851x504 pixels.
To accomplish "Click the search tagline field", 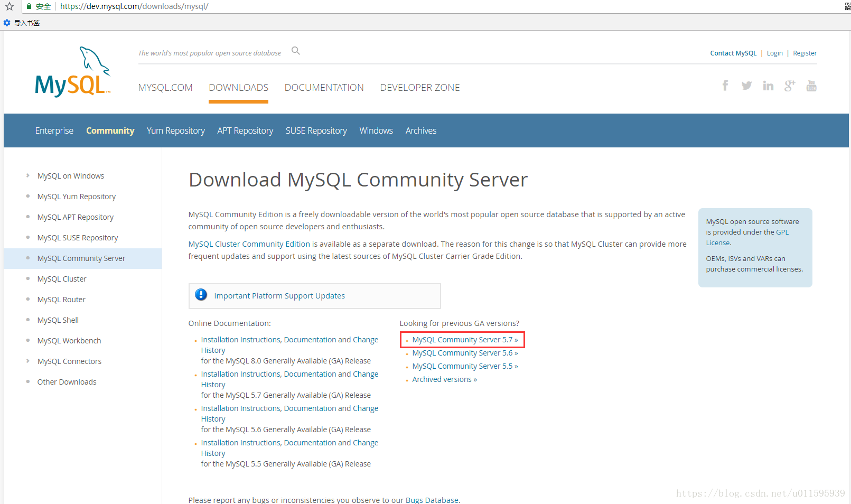I will pyautogui.click(x=210, y=53).
